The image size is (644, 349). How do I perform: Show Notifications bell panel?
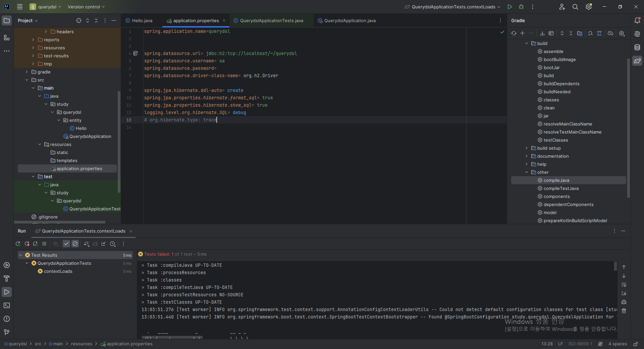pos(637,20)
